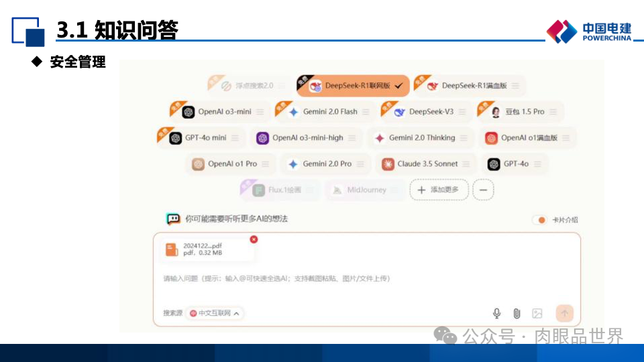Click the OpenAI o1 Pro icon
Screen dimensions: 644x362
pyautogui.click(x=198, y=164)
